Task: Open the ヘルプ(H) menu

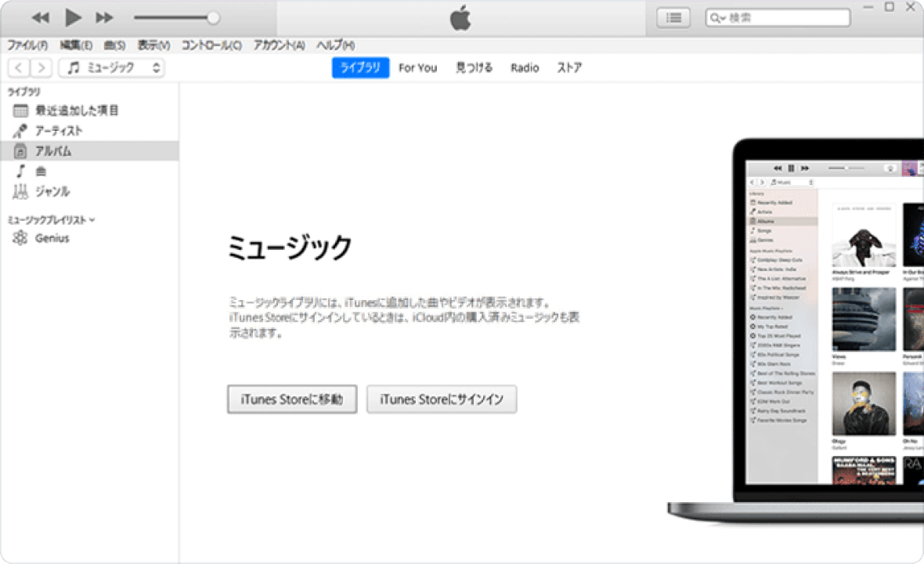Action: click(335, 45)
